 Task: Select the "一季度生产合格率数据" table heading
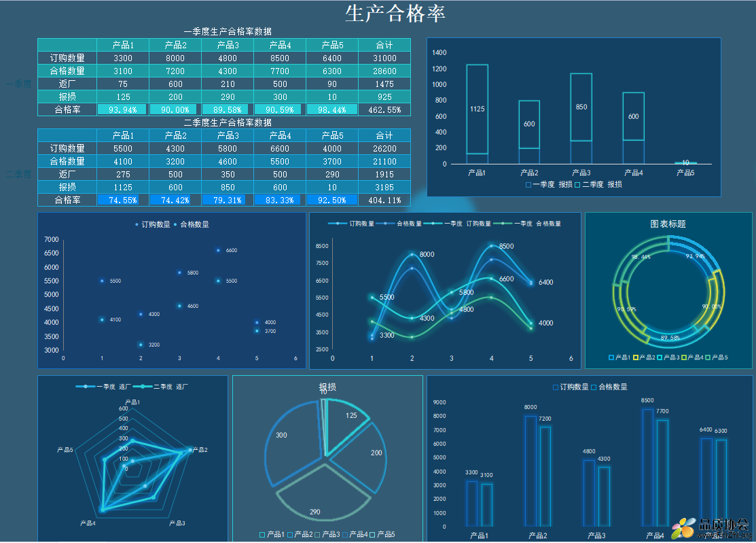[228, 32]
